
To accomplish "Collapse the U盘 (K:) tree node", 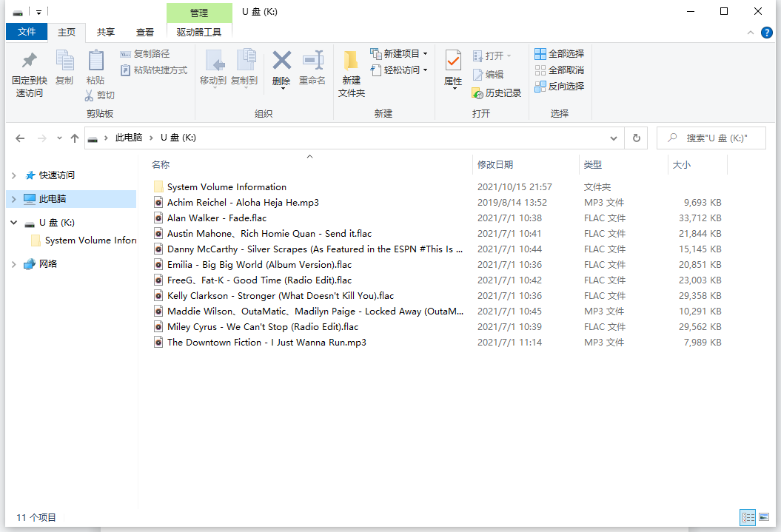I will click(x=14, y=223).
